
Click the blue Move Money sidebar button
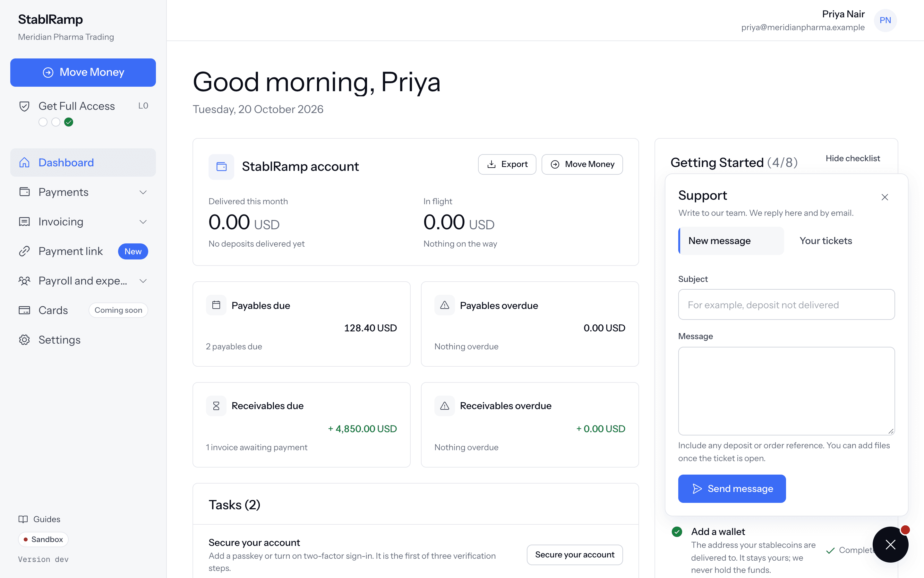[x=83, y=72]
